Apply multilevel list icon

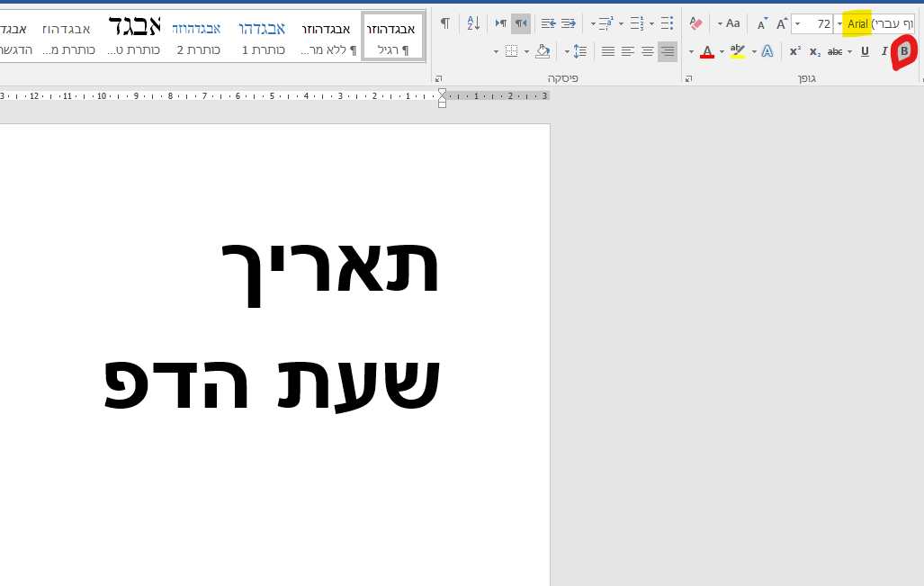pyautogui.click(x=606, y=23)
